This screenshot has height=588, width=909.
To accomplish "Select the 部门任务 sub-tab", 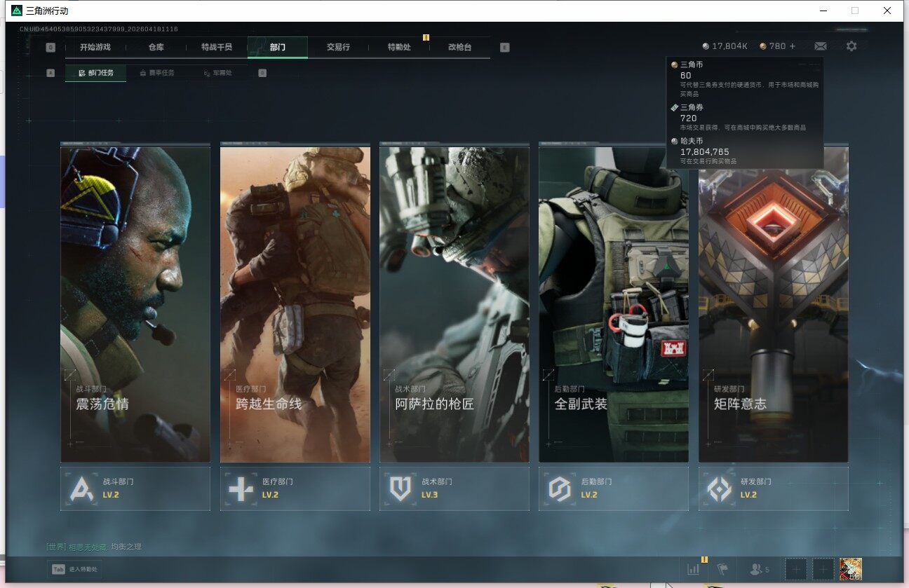I will point(96,73).
